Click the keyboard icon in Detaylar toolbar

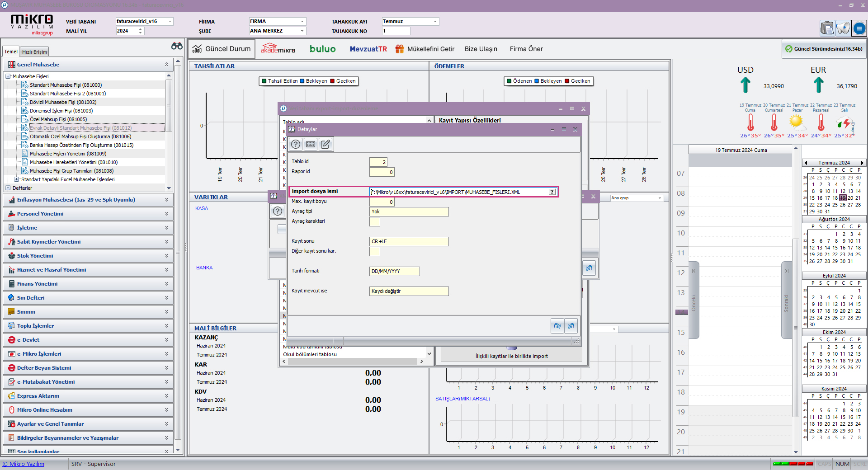point(311,144)
